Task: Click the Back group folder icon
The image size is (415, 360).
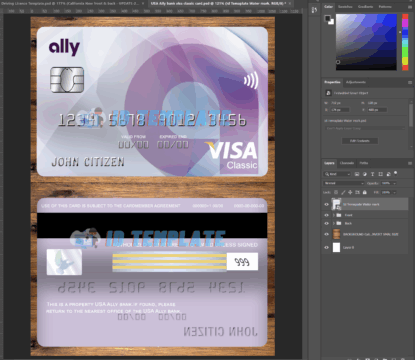Action: pos(339,223)
